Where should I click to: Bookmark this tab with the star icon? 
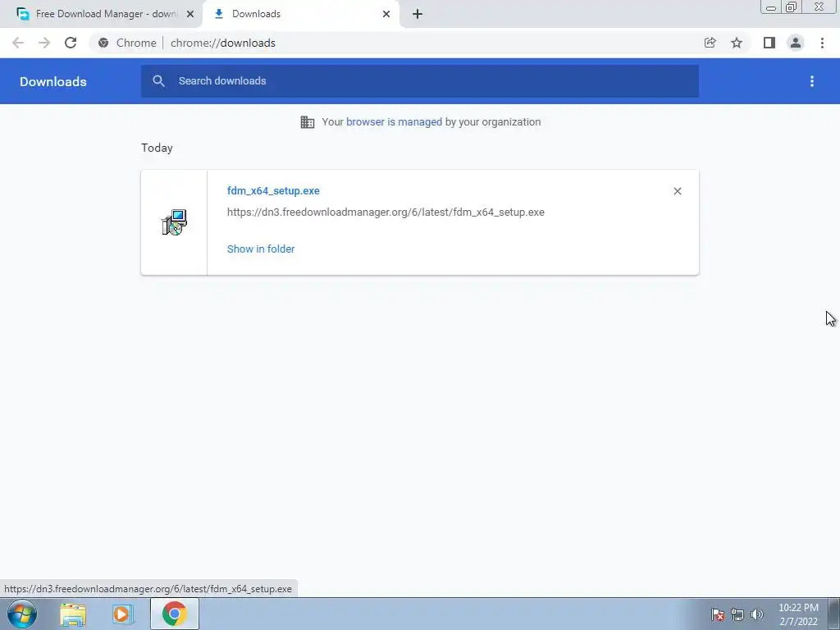click(x=737, y=43)
